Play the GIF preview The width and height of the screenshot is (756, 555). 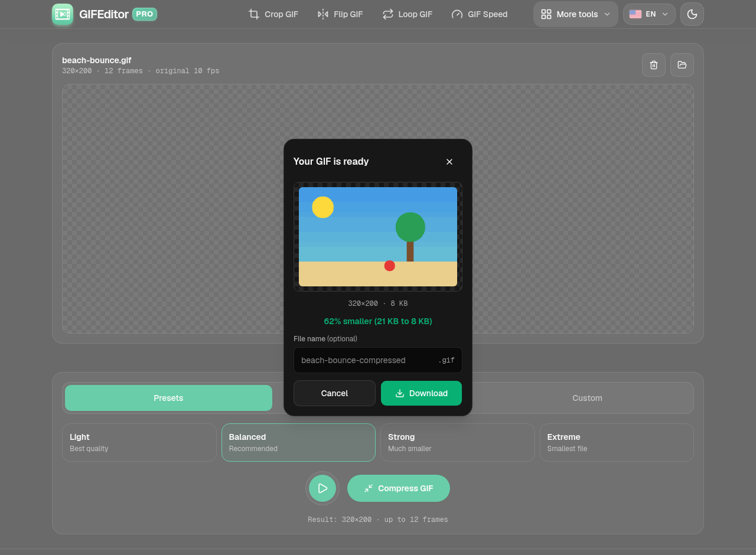[x=322, y=488]
